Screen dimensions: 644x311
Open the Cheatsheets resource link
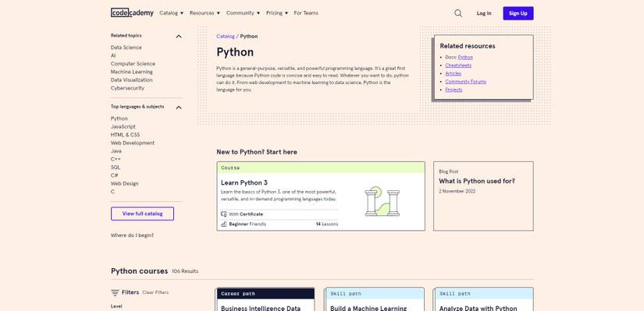[458, 65]
